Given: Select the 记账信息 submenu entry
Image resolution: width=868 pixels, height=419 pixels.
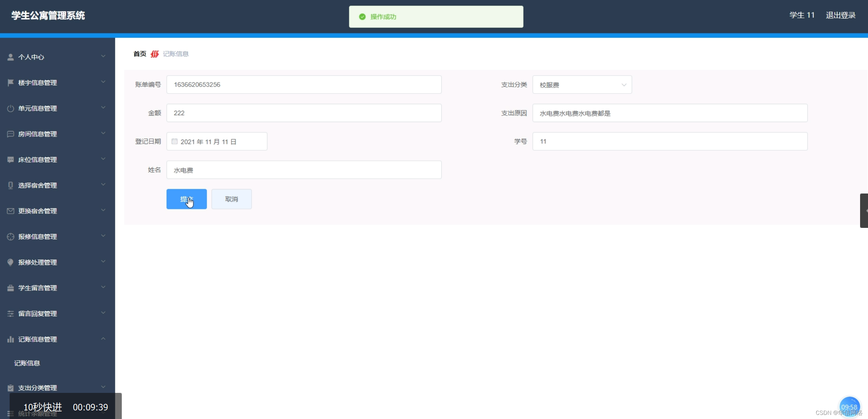Looking at the screenshot, I should click(27, 363).
